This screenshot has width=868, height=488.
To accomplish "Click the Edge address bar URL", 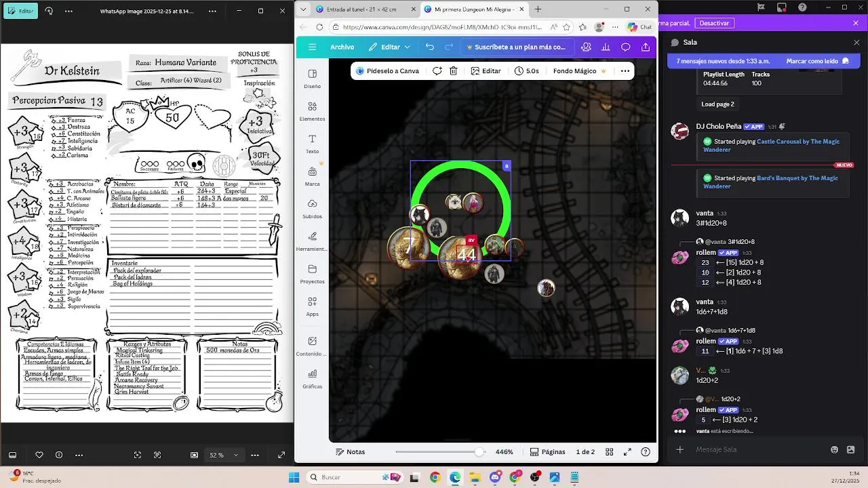I will point(441,27).
